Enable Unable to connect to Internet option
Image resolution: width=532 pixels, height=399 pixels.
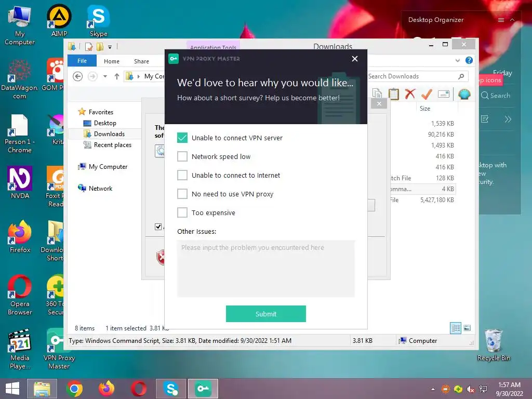[x=182, y=175]
